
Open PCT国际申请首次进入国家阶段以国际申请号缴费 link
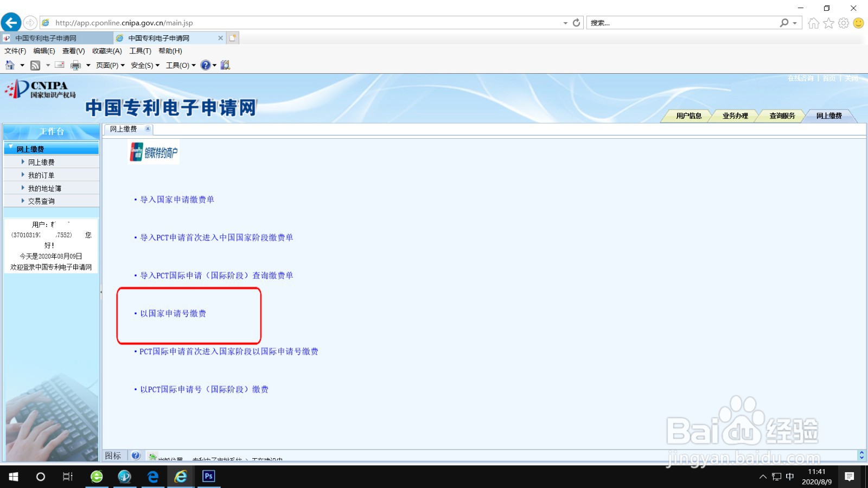[x=229, y=351]
